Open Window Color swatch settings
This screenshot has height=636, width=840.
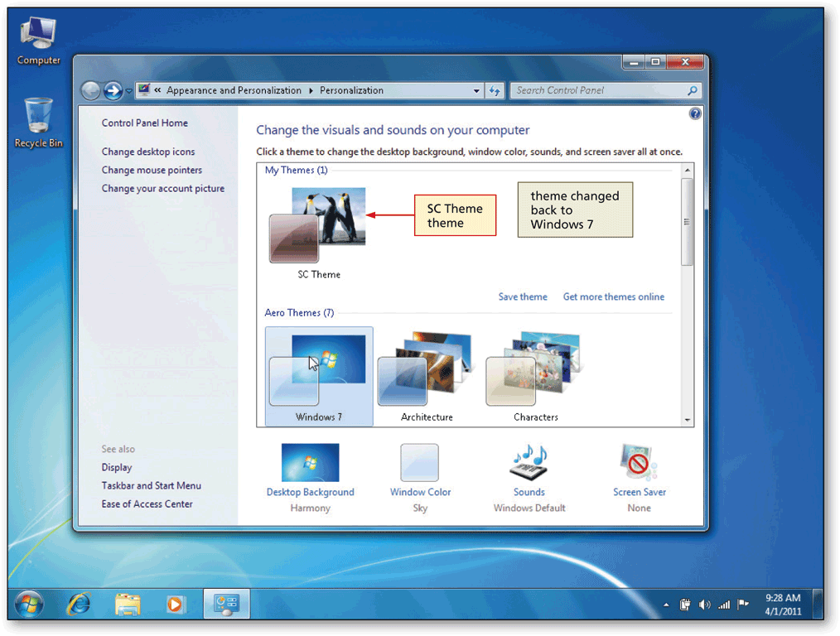point(419,463)
